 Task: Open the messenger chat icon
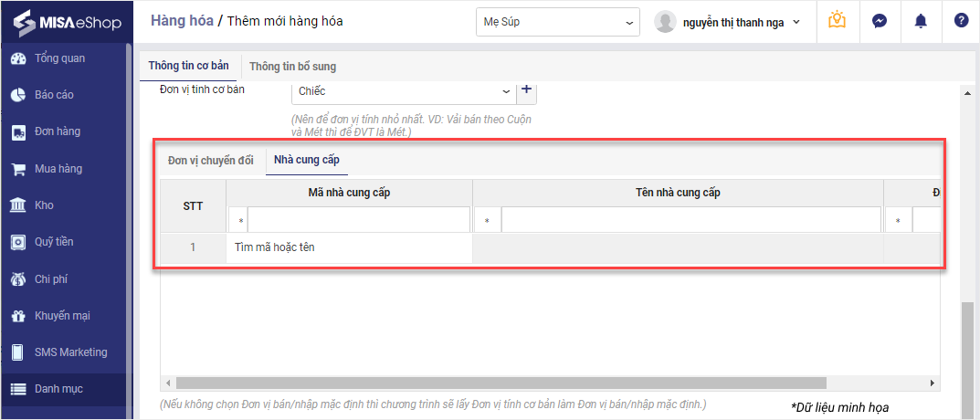click(880, 21)
